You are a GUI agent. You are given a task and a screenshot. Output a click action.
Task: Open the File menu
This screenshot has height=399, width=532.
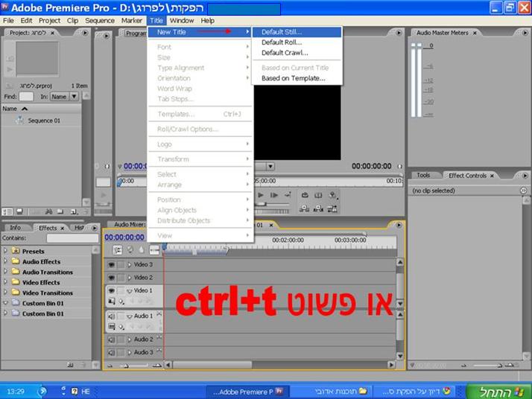point(8,21)
